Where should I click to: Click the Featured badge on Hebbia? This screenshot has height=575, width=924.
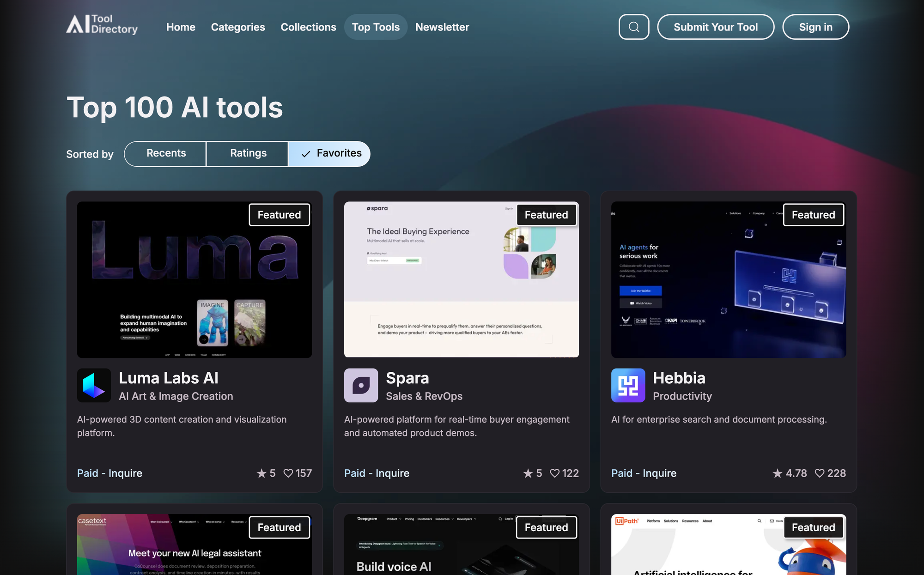click(814, 215)
